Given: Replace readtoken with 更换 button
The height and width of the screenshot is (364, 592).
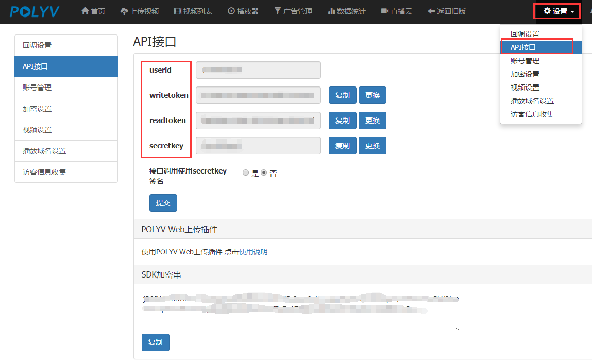Looking at the screenshot, I should [x=373, y=120].
